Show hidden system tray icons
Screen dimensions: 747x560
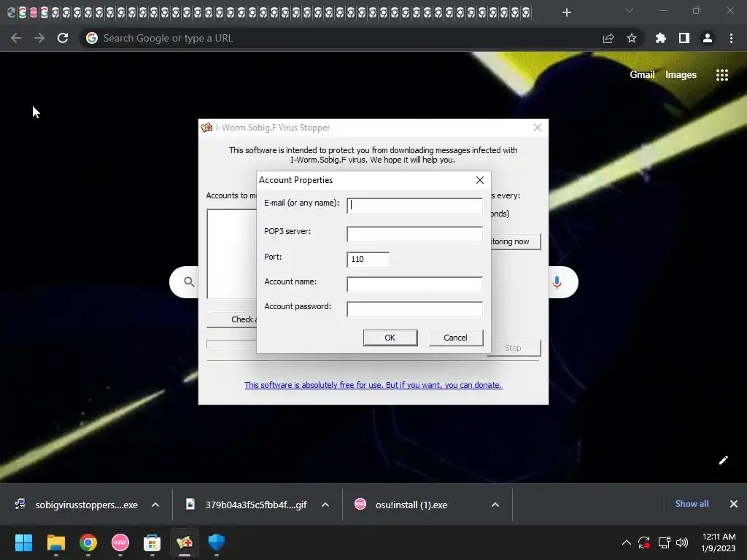point(627,542)
